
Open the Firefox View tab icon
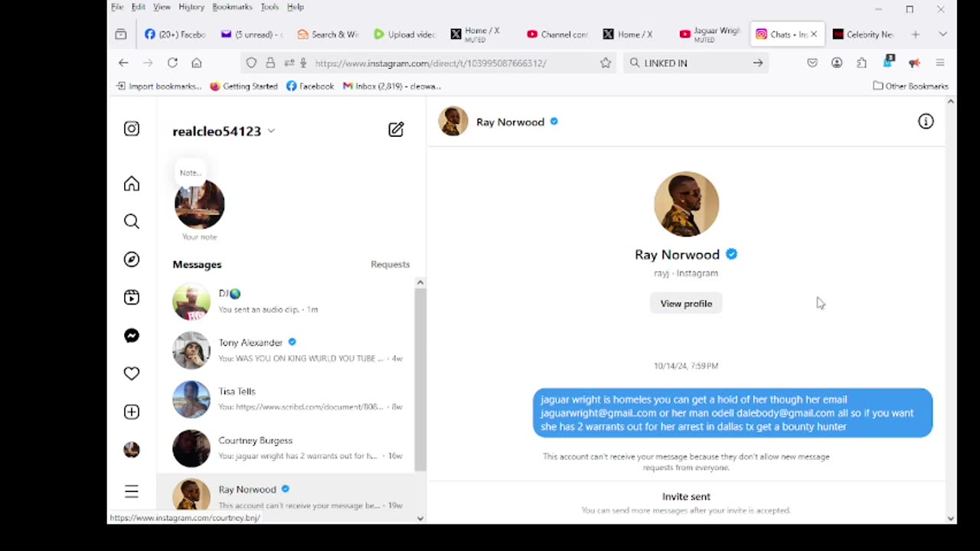click(121, 34)
